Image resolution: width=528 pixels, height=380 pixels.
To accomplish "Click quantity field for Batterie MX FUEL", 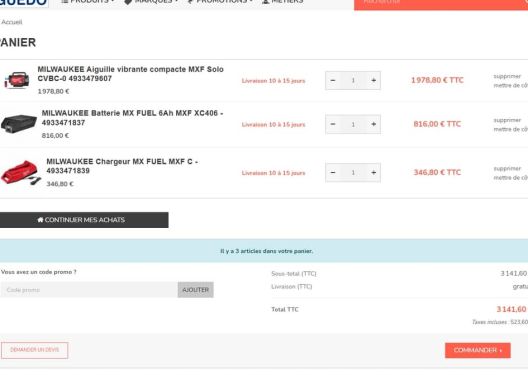I will pos(353,124).
